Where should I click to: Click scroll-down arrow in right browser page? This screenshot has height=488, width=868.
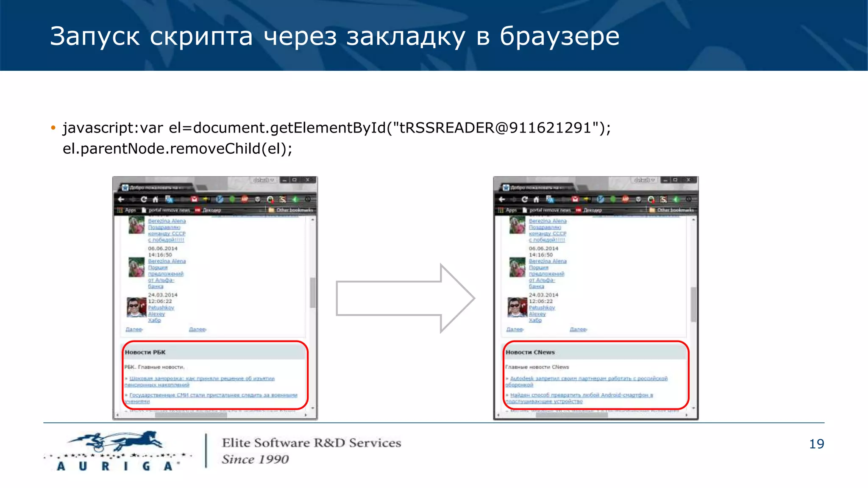(x=694, y=408)
